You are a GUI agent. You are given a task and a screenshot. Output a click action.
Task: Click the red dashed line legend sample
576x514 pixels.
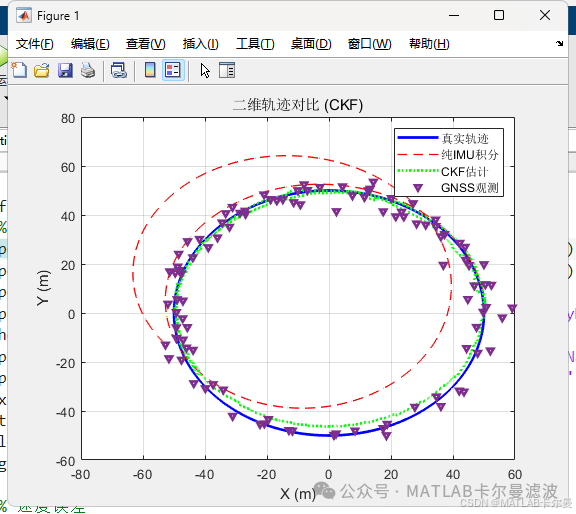coord(418,155)
